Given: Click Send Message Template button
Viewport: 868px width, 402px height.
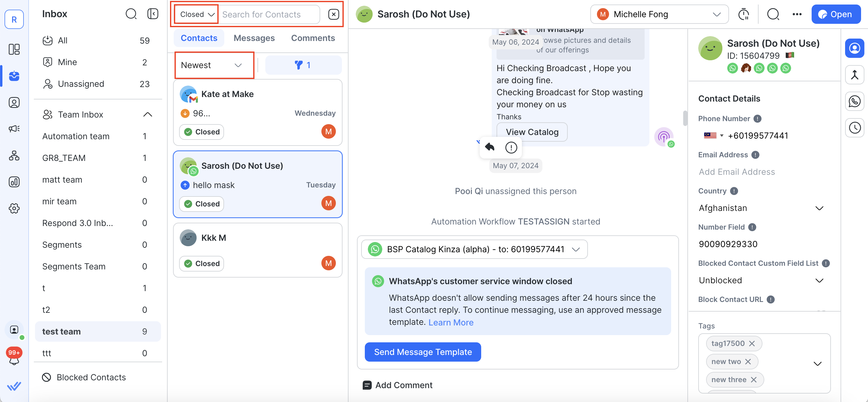Looking at the screenshot, I should point(423,352).
